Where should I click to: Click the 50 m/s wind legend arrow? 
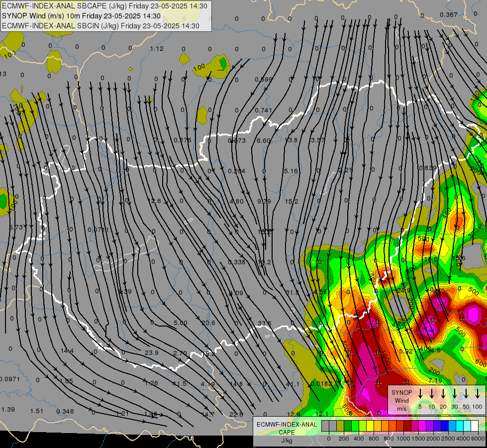[466, 393]
